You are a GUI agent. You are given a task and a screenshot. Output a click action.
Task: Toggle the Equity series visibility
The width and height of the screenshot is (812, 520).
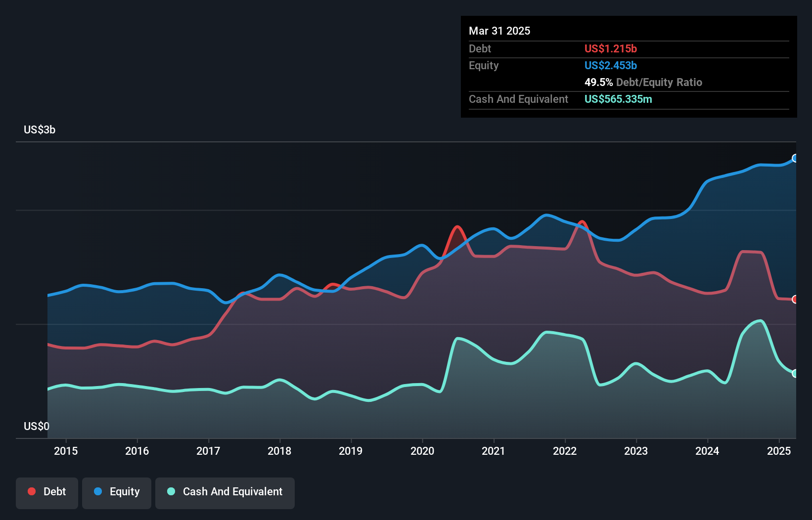click(116, 492)
